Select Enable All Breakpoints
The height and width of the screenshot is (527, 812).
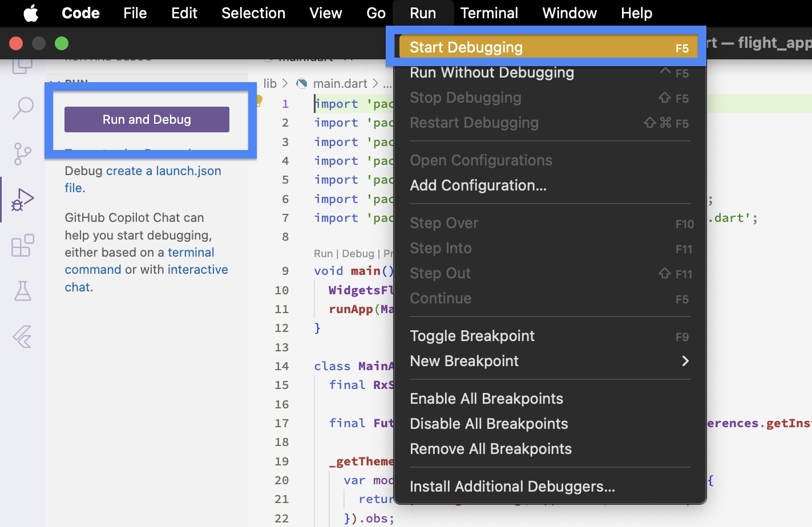tap(486, 399)
